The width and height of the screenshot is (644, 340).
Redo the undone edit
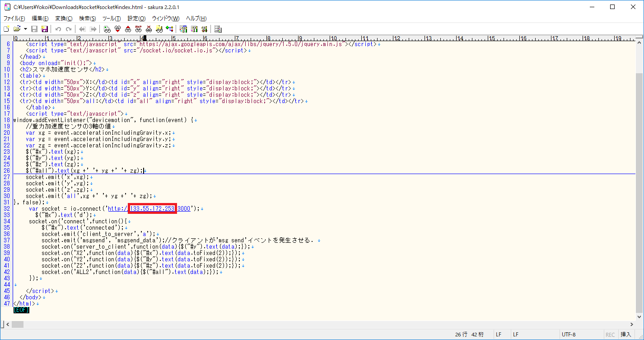pos(68,28)
